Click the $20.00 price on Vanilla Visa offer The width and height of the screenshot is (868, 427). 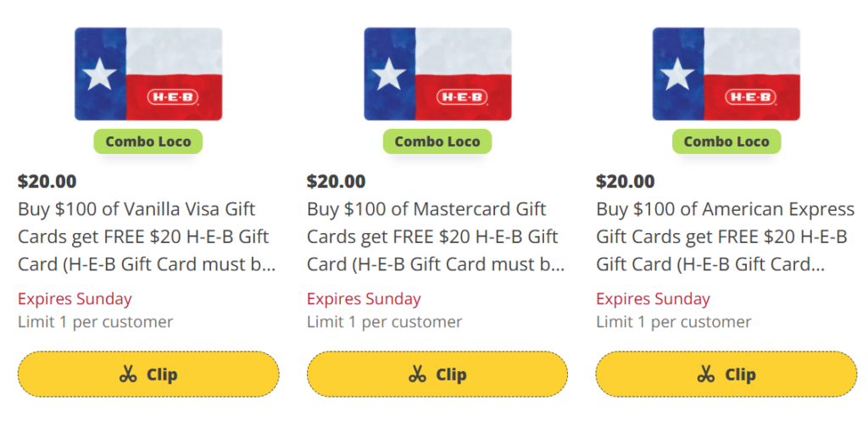tap(47, 181)
